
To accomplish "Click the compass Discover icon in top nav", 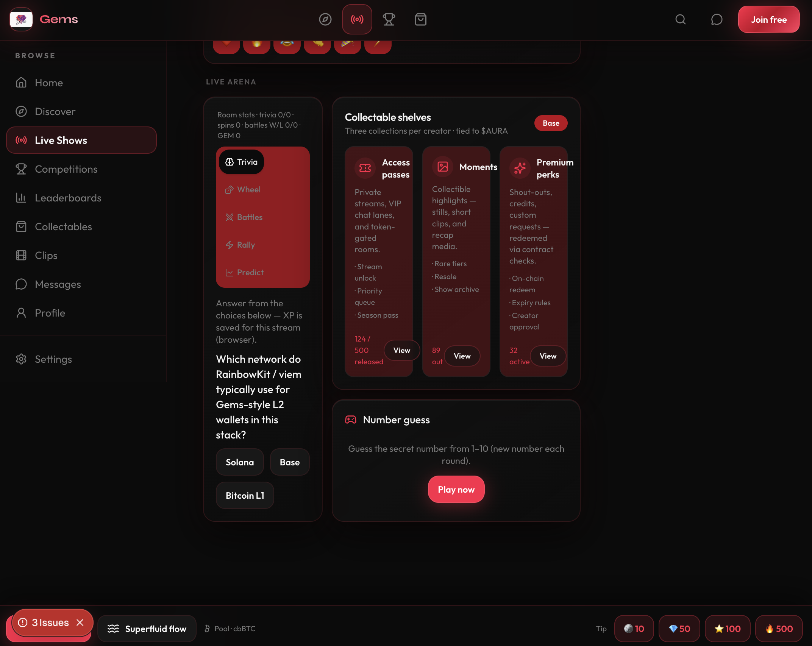I will (x=325, y=19).
